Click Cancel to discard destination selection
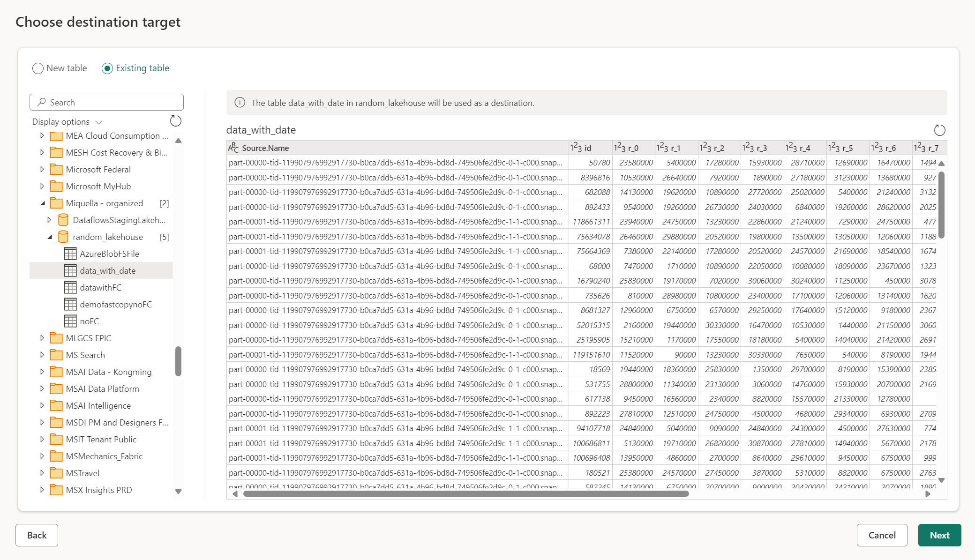The width and height of the screenshot is (975, 560). tap(881, 535)
